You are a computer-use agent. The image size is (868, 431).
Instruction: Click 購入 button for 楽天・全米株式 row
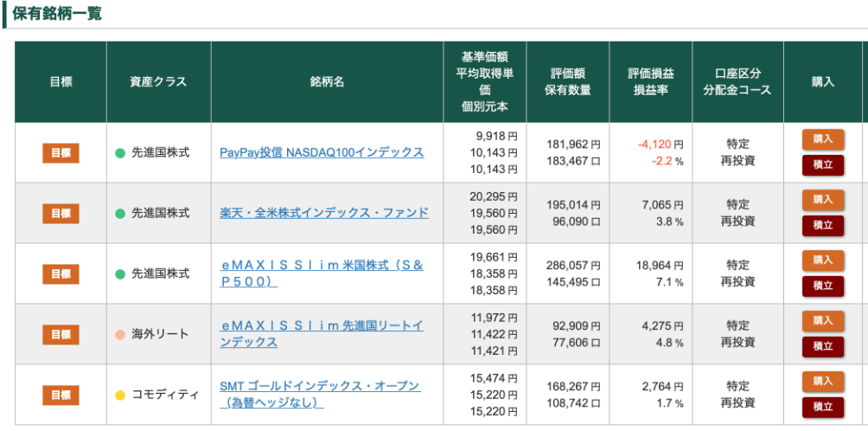point(822,200)
